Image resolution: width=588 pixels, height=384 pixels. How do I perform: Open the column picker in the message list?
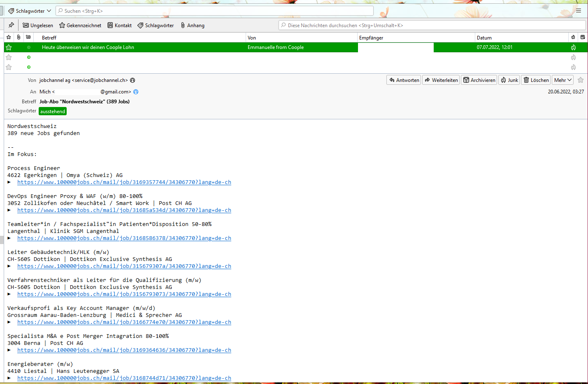[x=583, y=37]
